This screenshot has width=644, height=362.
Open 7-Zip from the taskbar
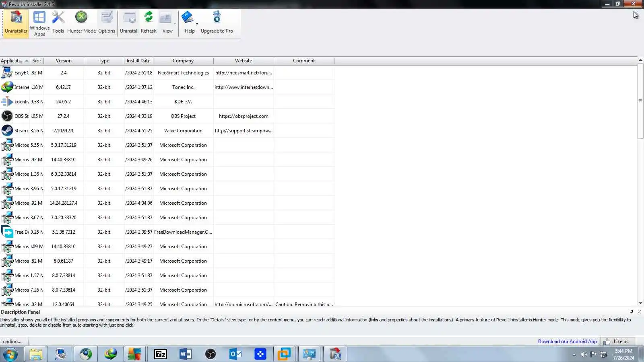[x=161, y=354]
